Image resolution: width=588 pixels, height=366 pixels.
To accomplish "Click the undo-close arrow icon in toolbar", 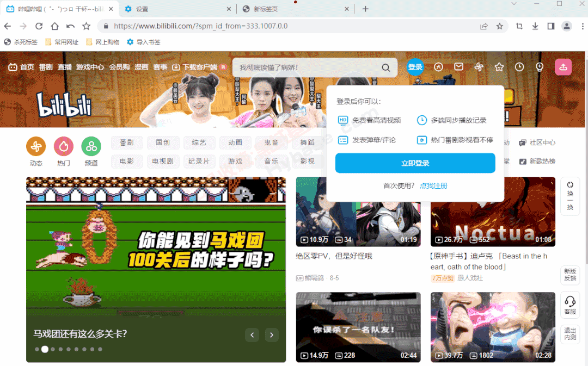I will (70, 26).
